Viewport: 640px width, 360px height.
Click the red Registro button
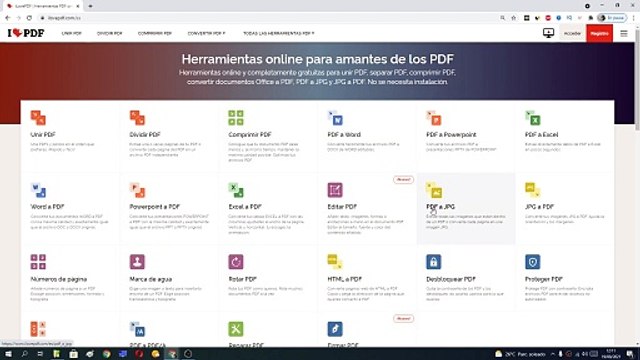600,33
